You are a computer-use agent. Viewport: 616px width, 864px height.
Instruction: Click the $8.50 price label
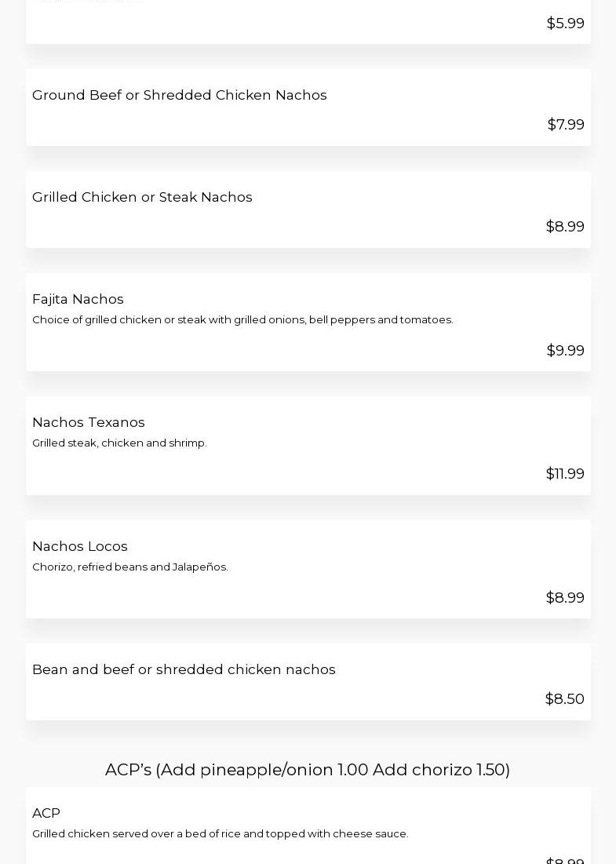(565, 698)
